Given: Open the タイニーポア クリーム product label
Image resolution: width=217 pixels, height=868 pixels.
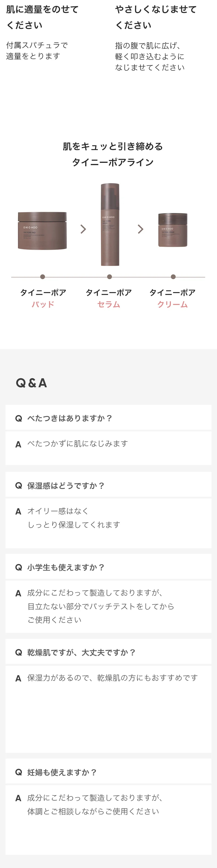Looking at the screenshot, I should tap(172, 298).
